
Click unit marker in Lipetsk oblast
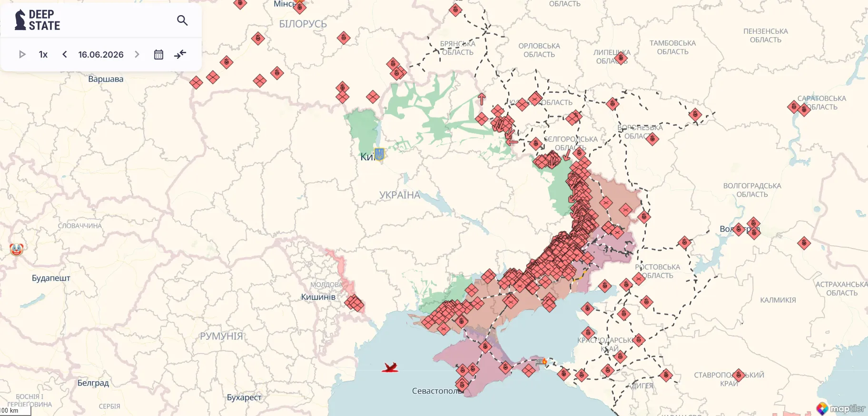tap(621, 59)
